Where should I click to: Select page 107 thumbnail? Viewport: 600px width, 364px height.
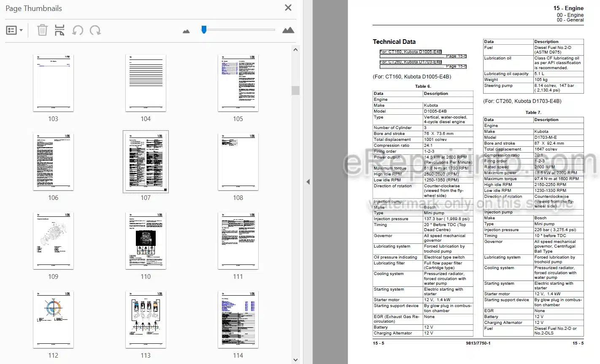(146, 162)
